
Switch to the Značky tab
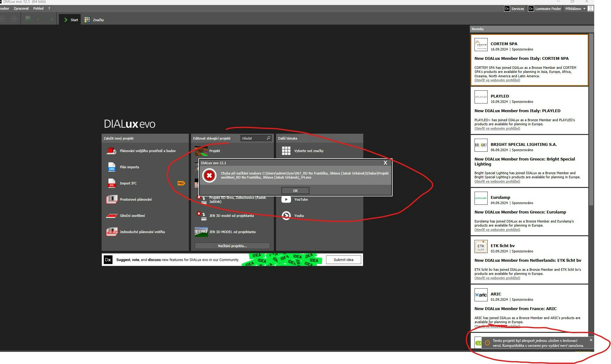94,20
